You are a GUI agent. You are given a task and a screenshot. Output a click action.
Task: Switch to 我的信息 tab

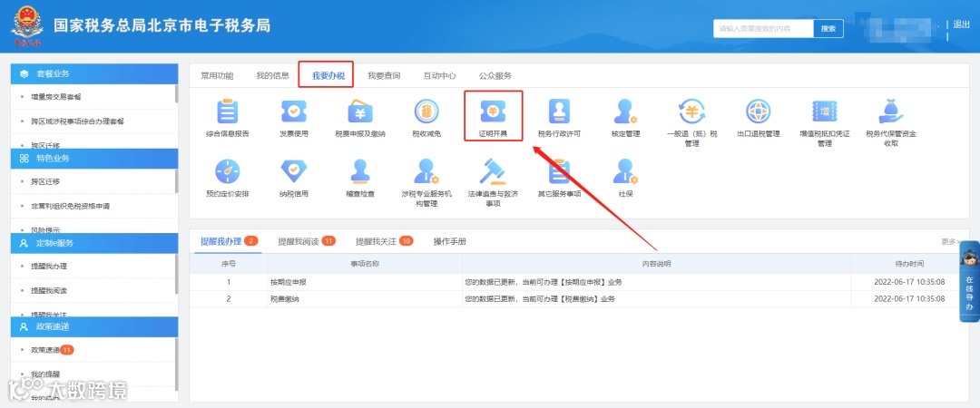pos(272,75)
